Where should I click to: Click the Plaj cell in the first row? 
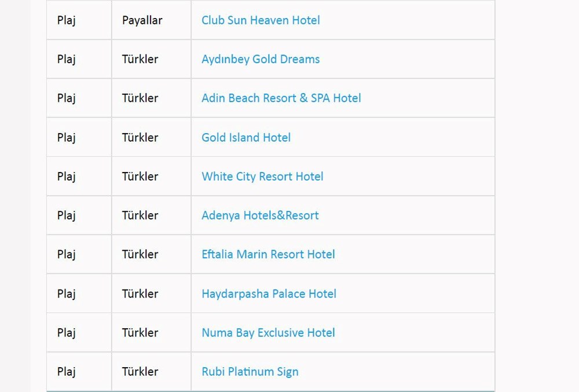(66, 20)
